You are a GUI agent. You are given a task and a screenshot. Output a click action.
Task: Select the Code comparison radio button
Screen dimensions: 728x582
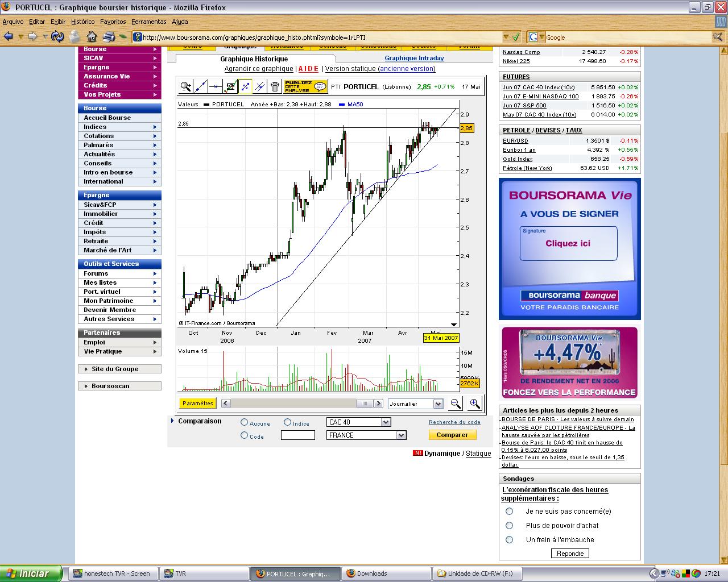pos(244,435)
